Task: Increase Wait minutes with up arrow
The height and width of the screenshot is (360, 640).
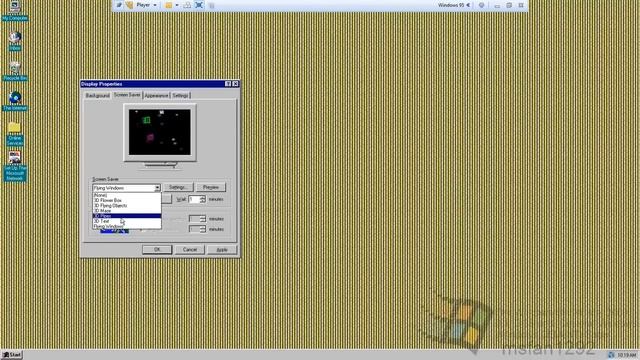Action: tap(202, 197)
